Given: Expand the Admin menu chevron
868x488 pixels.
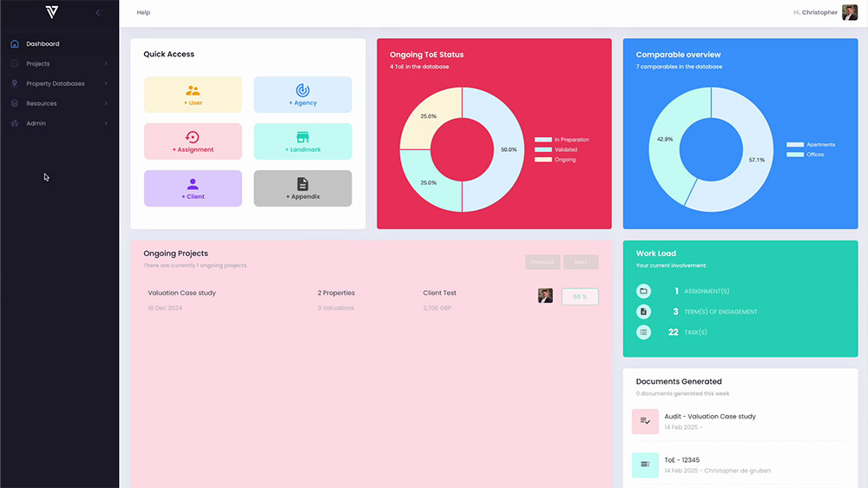Looking at the screenshot, I should (106, 123).
